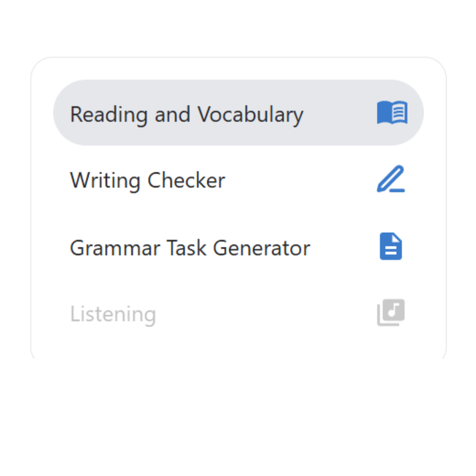Click the greyed-out 'Listening' text
The width and height of the screenshot is (476, 476).
point(113,314)
